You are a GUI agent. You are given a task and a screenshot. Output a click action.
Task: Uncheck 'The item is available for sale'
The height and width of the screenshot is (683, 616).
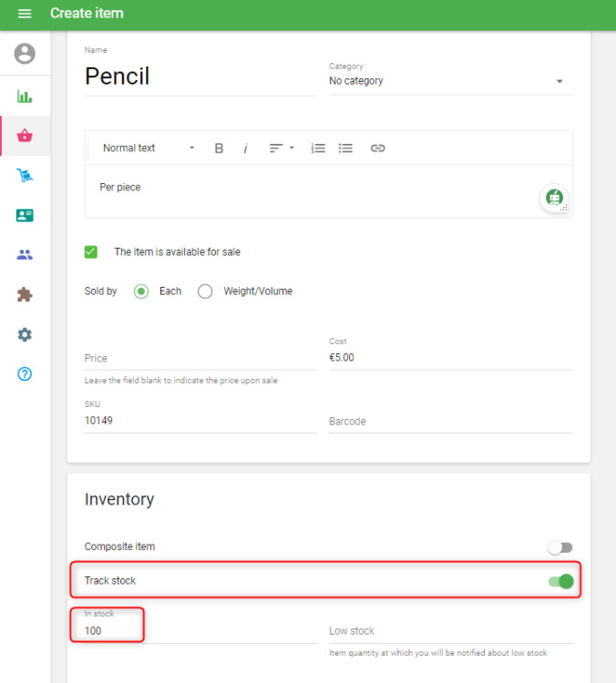pyautogui.click(x=91, y=252)
